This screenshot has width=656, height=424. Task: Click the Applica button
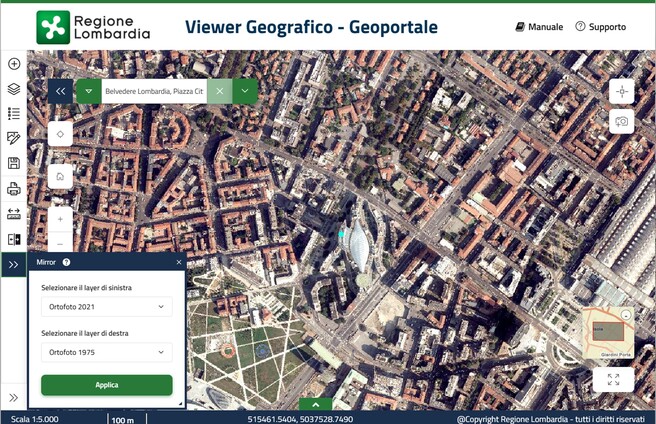tap(107, 385)
